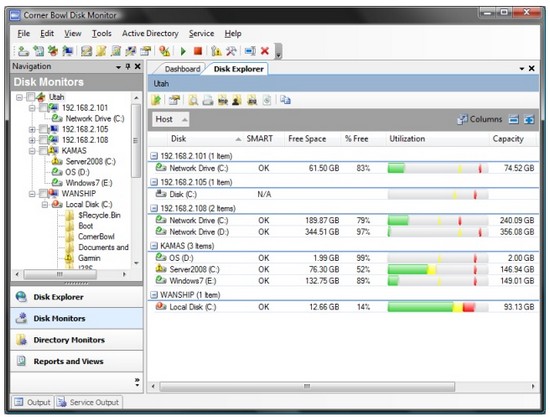This screenshot has width=550, height=417.
Task: Click the grid horizontal scrollbar thumb
Action: pos(307,386)
